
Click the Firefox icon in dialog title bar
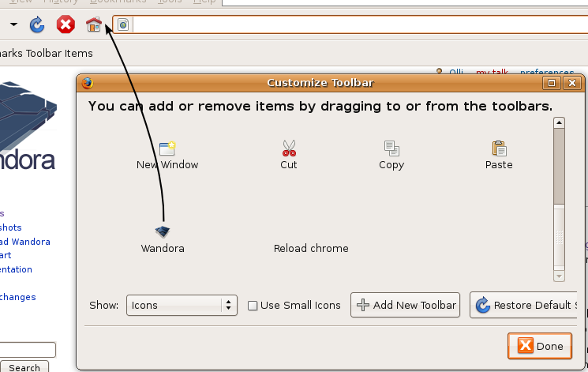[x=88, y=83]
